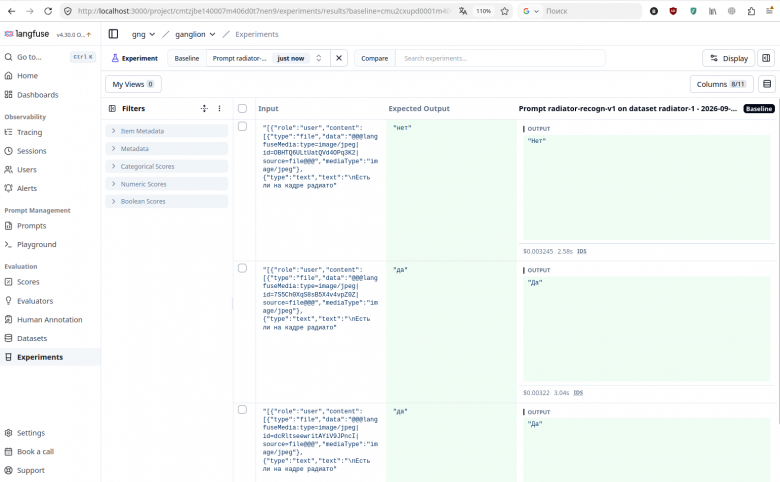This screenshot has height=482, width=780.
Task: Select Experiments in the sidebar
Action: (50, 357)
